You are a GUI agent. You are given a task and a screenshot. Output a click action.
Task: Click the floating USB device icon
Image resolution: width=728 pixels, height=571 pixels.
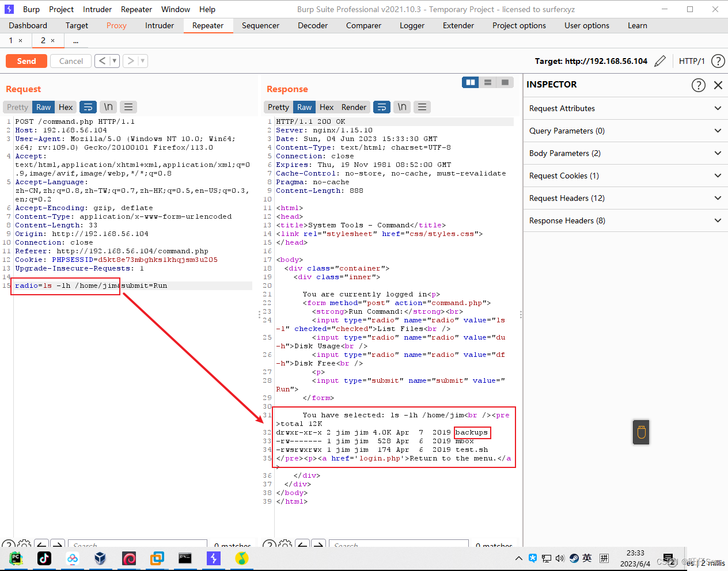(641, 432)
